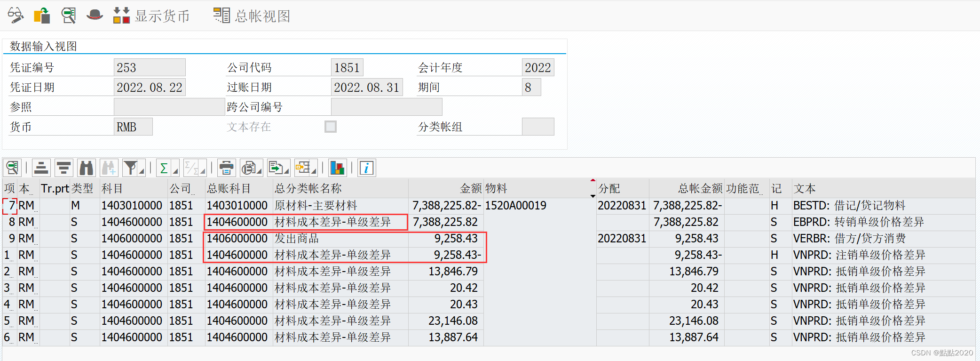Click the Subtotals icon

pyautogui.click(x=191, y=168)
